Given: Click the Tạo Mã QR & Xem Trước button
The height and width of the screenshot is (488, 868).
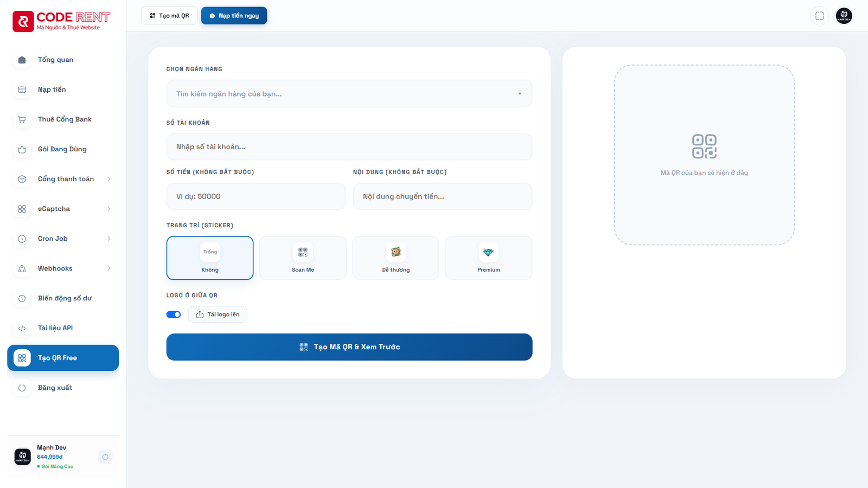Looking at the screenshot, I should (349, 347).
